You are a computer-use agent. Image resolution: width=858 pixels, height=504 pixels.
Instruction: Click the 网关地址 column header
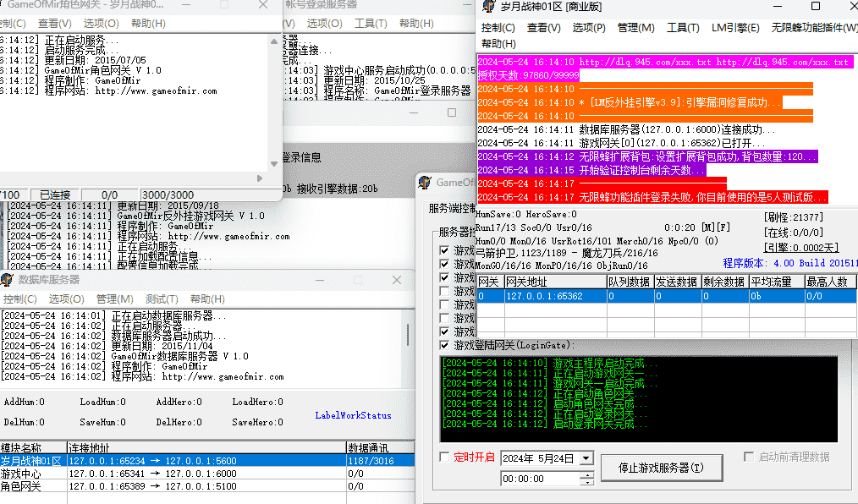pos(555,282)
